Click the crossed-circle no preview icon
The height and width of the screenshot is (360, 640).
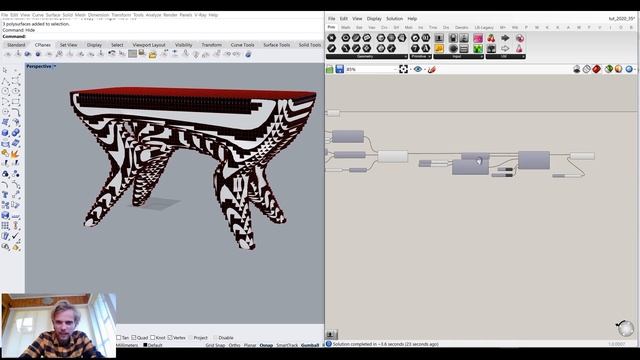click(x=587, y=69)
